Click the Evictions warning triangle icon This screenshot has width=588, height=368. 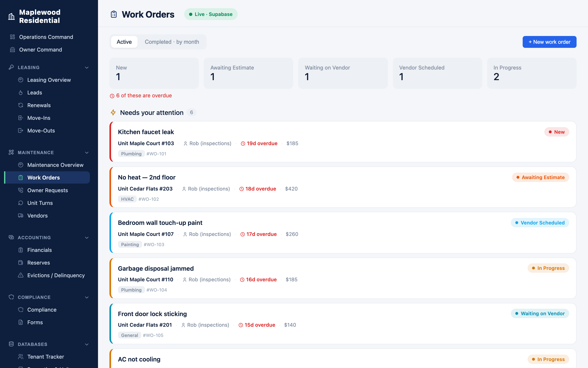click(21, 275)
